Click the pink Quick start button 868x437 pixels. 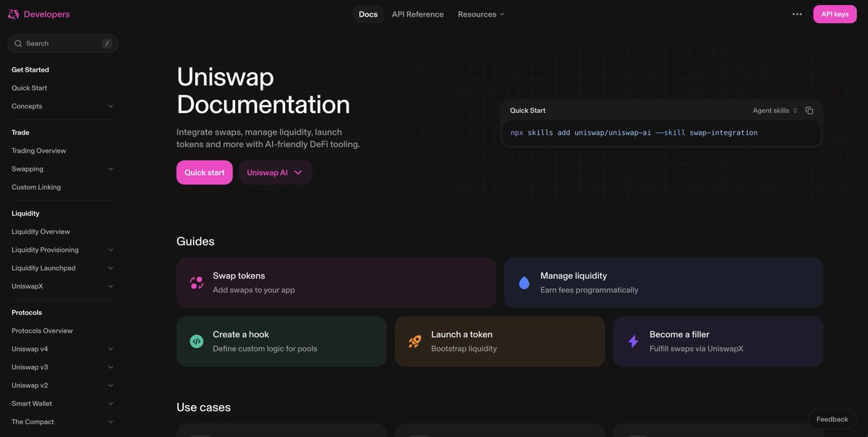pyautogui.click(x=204, y=173)
